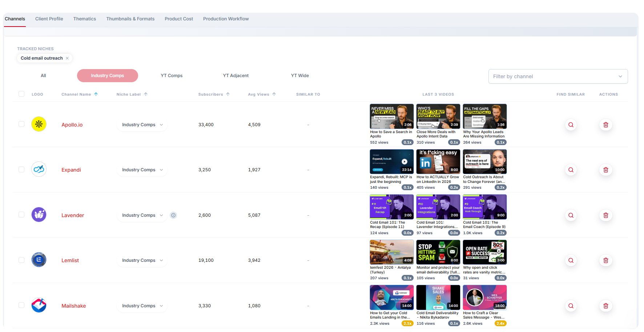Remove the Cold email outreach niche tag
Viewport: 644px width, 332px height.
(67, 58)
